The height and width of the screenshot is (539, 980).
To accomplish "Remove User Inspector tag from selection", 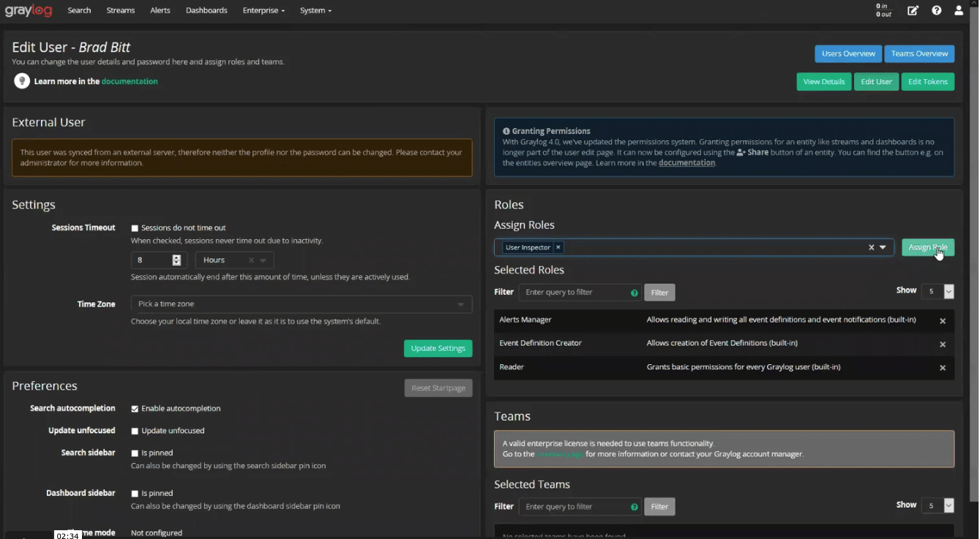I will pyautogui.click(x=558, y=248).
